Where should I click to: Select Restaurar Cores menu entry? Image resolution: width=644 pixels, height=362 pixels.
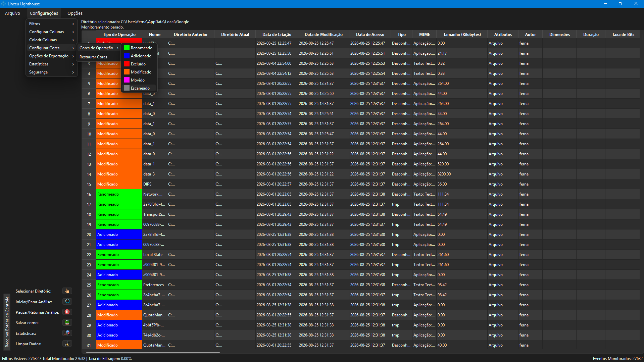[99, 57]
